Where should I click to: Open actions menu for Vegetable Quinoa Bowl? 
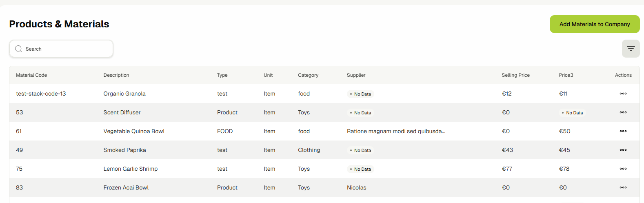click(623, 131)
